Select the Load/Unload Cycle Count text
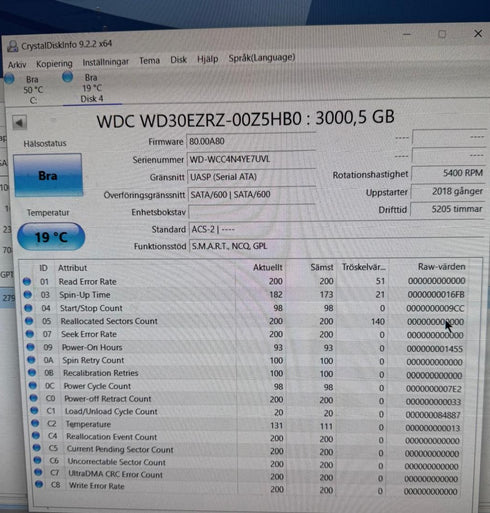 (x=111, y=411)
